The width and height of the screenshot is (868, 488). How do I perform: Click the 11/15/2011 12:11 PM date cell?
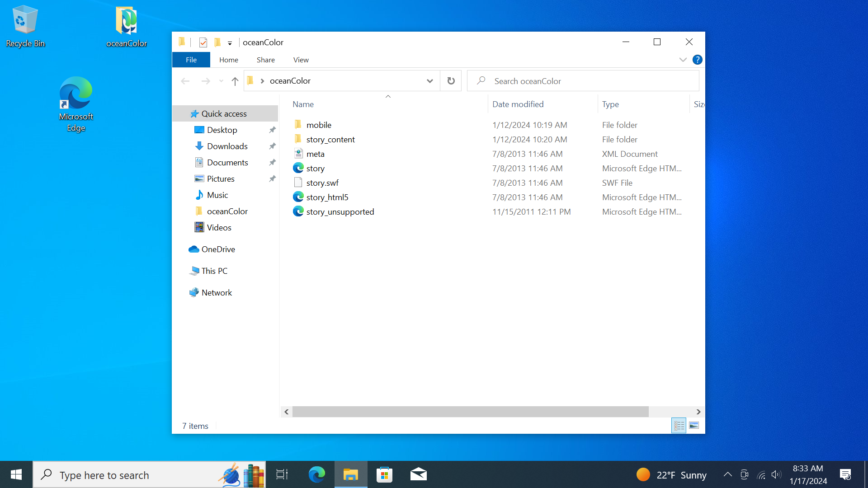point(532,211)
